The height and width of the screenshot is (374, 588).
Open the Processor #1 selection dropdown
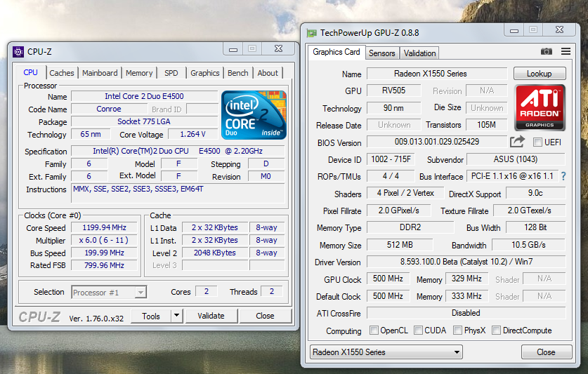109,292
